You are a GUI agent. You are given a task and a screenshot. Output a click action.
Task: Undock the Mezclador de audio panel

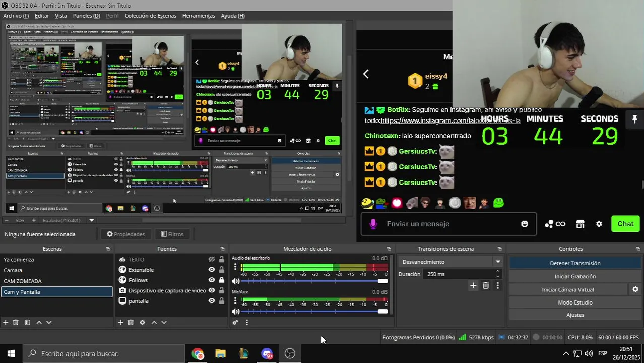click(389, 249)
